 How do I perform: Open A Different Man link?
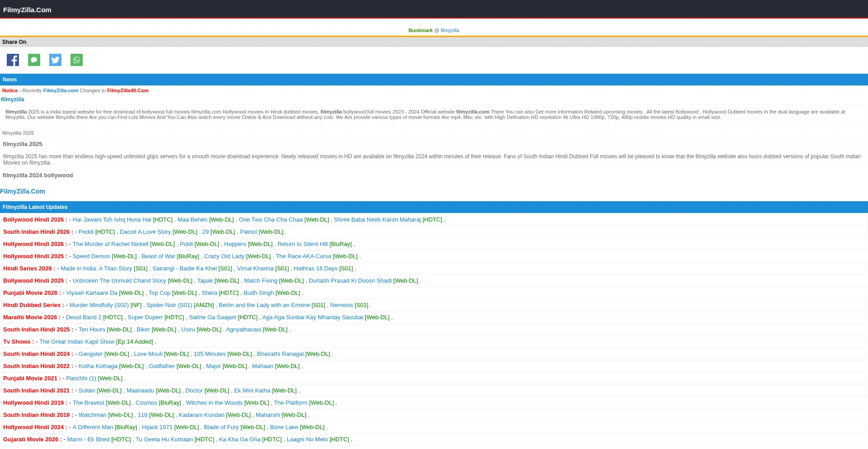click(x=93, y=427)
